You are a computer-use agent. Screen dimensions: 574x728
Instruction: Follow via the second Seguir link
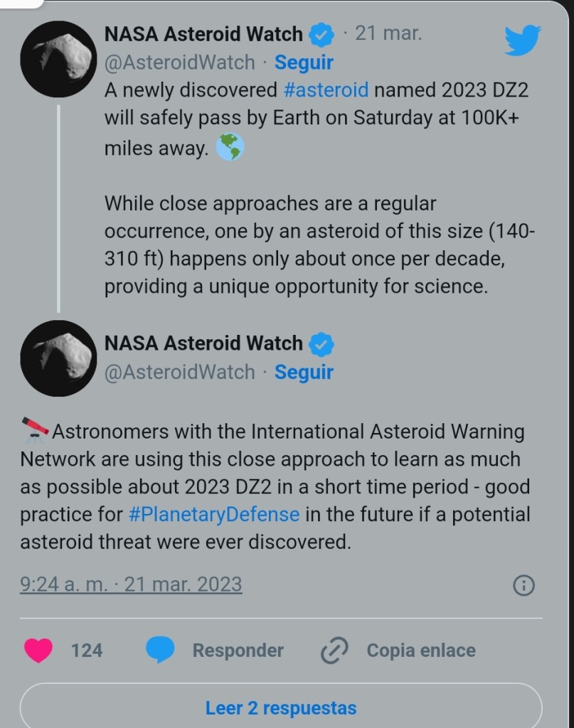[x=304, y=373]
